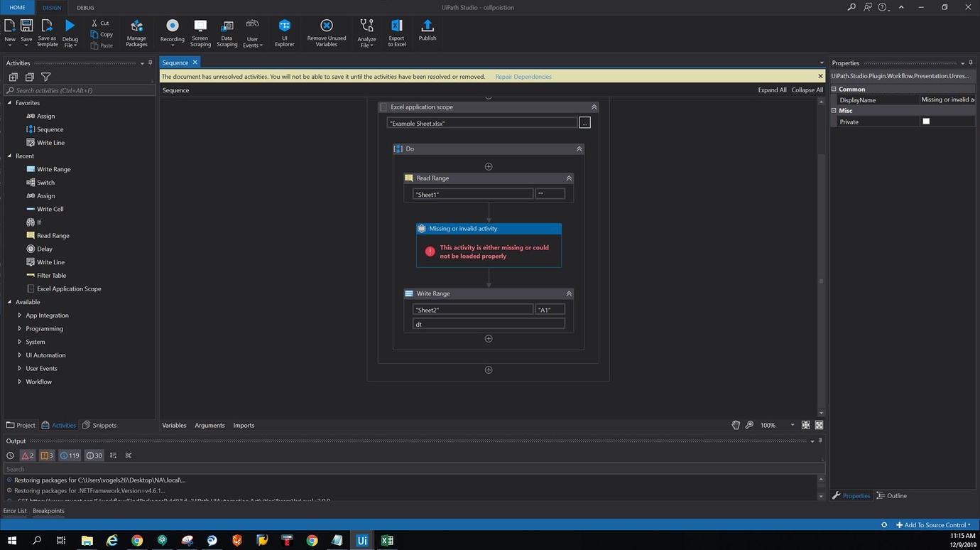
Task: Click the Repair Dependencies link
Action: pos(523,77)
